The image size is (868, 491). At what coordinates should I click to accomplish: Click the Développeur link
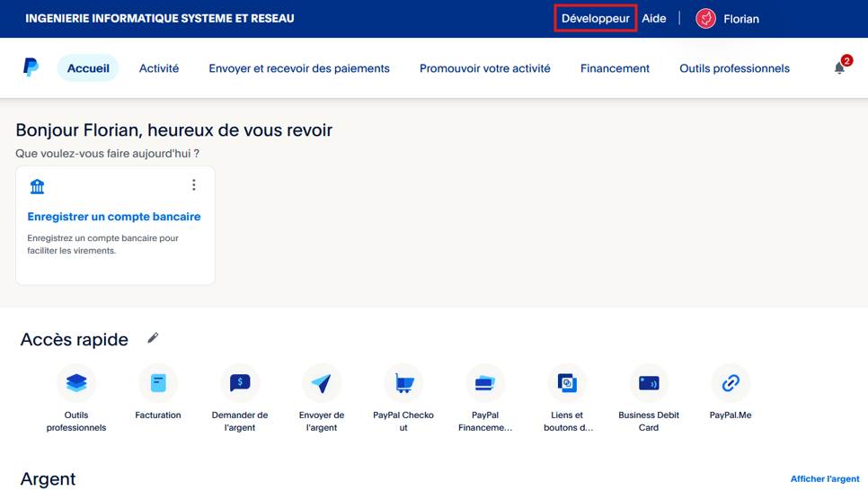(595, 19)
